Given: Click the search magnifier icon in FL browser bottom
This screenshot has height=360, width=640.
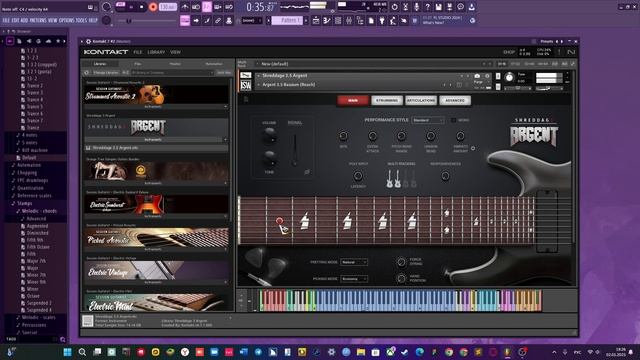Looking at the screenshot, I should [62, 339].
